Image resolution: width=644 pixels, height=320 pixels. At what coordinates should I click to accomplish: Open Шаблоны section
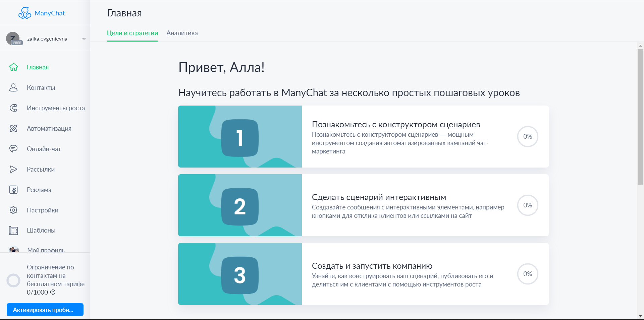[x=41, y=231]
